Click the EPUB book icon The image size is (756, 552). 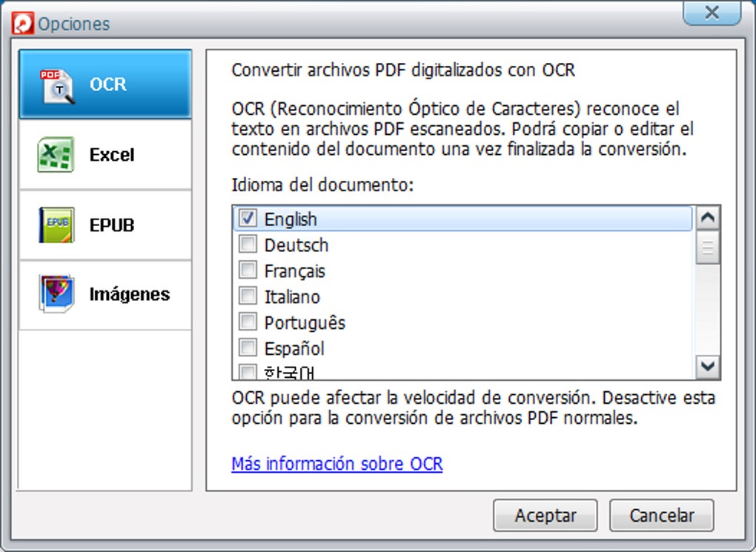click(56, 225)
